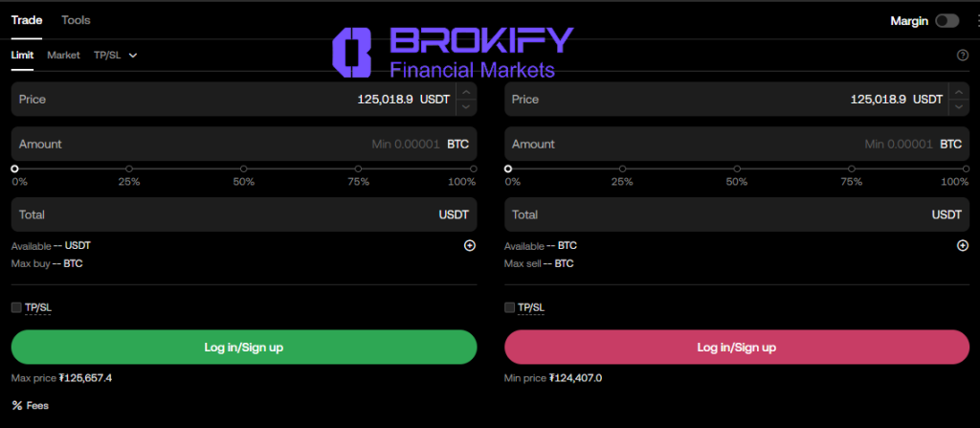Enable the TP/SL checkbox on sell side
Image resolution: width=980 pixels, height=428 pixels.
tap(509, 307)
